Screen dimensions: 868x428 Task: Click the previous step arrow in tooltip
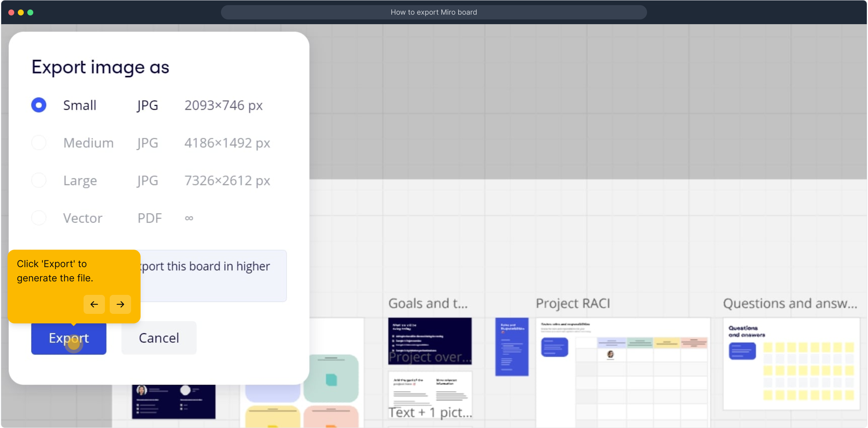pyautogui.click(x=94, y=304)
